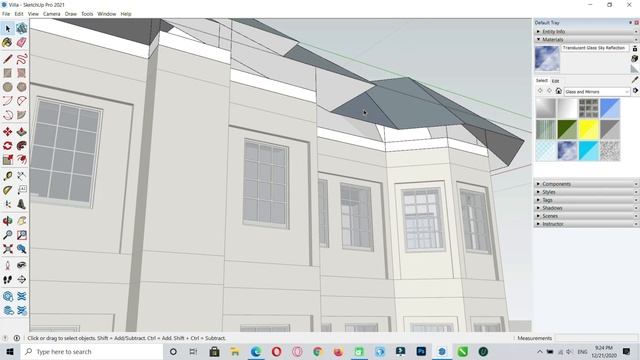This screenshot has width=640, height=360.
Task: Choose the Zoom Window tool
Action: [x=22, y=235]
